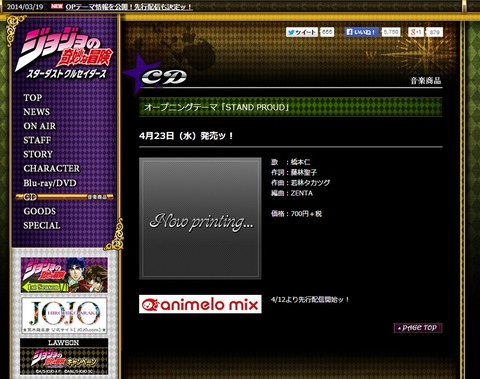
Task: Open the ON AIR page
Action: click(39, 126)
